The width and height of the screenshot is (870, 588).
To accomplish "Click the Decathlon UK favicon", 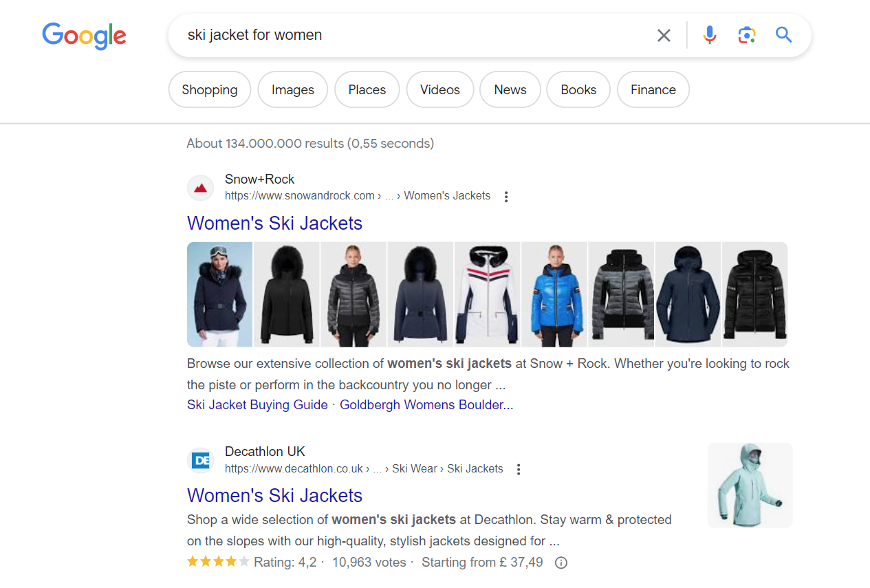I will point(200,460).
